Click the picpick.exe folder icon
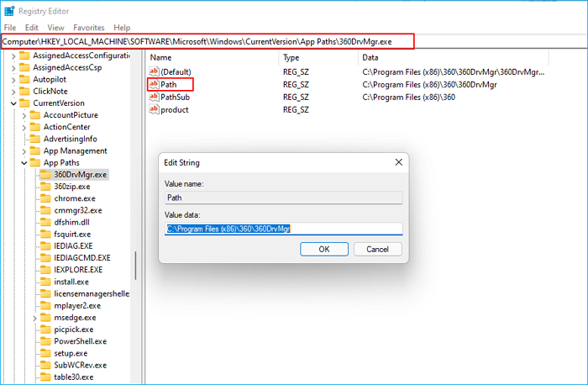This screenshot has width=588, height=385. (45, 330)
